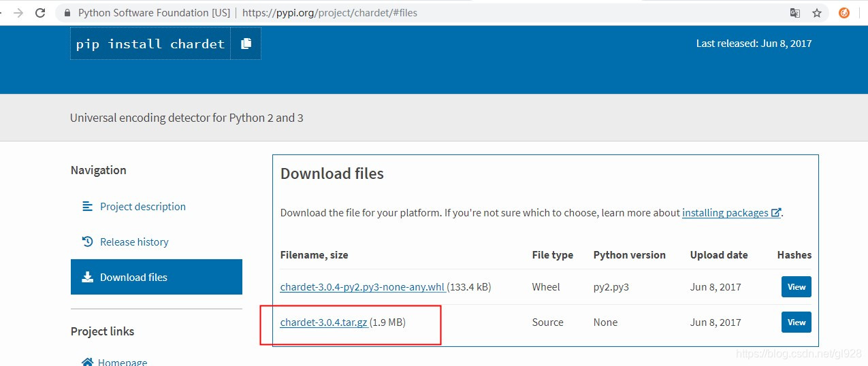868x366 pixels.
Task: Click the File type column header
Action: pyautogui.click(x=553, y=255)
